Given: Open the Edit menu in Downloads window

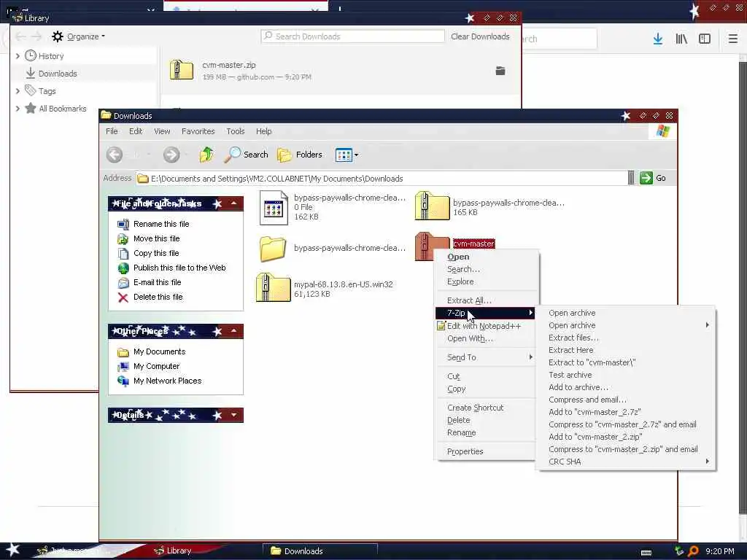Looking at the screenshot, I should [136, 131].
